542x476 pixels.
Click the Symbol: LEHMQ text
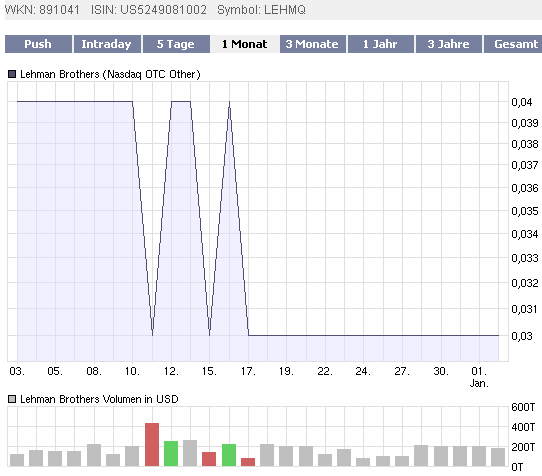pyautogui.click(x=261, y=10)
